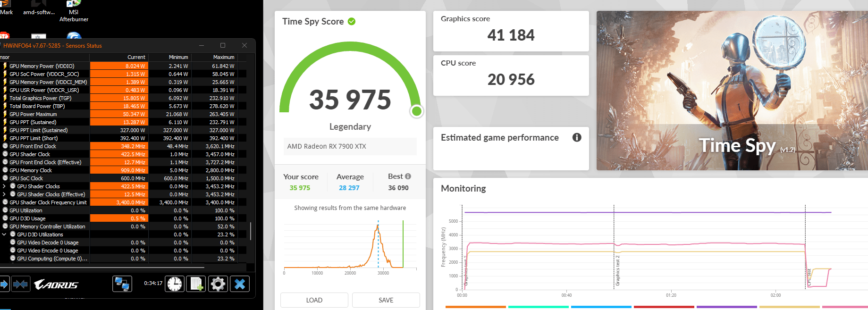This screenshot has width=868, height=310.
Task: Click the GPU PPT Limit (Short) bolt icon
Action: click(x=5, y=138)
